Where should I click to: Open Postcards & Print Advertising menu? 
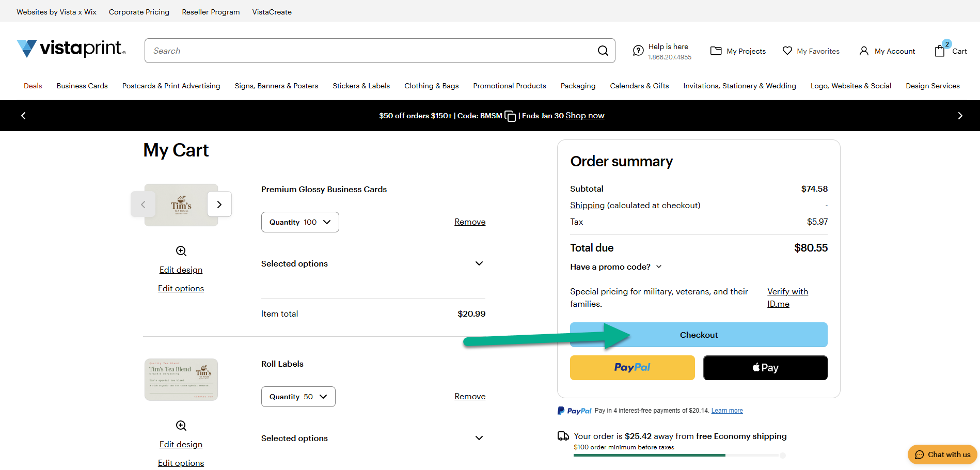(x=171, y=86)
